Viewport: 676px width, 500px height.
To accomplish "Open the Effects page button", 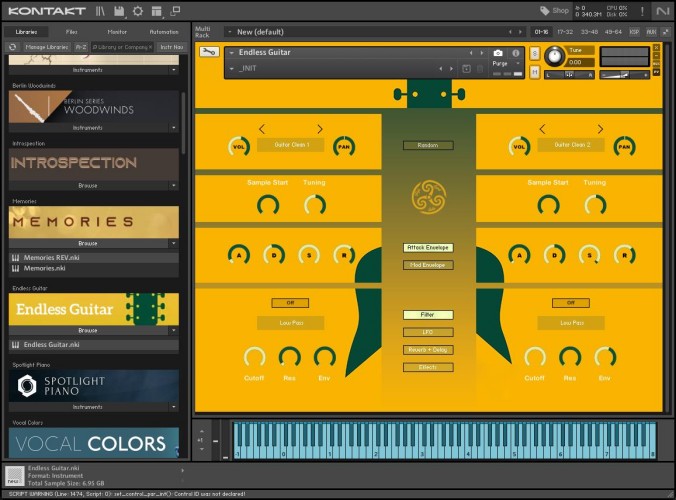I will coord(428,367).
